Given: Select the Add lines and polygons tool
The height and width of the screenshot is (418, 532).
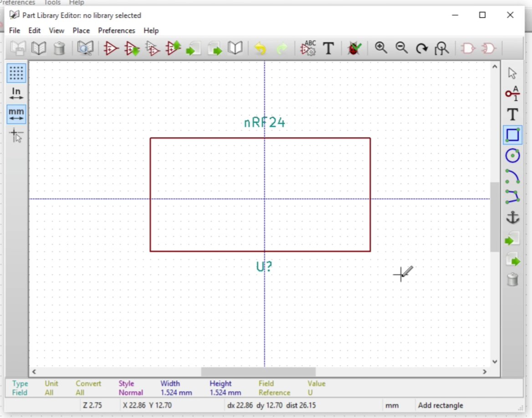Looking at the screenshot, I should pyautogui.click(x=512, y=197).
